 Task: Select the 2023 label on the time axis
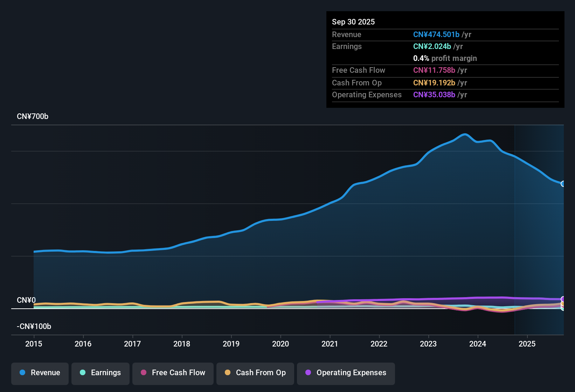tap(429, 344)
